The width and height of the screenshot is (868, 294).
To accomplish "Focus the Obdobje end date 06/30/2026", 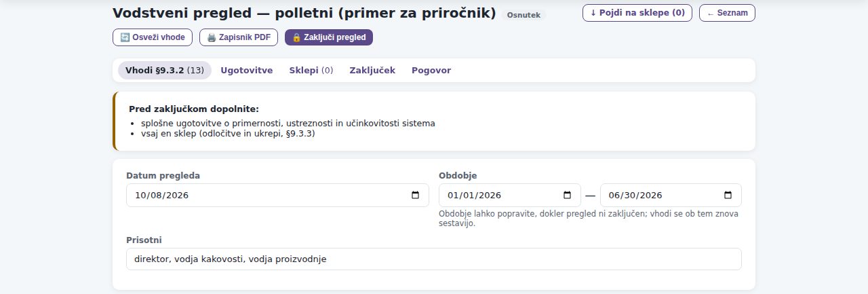I will pos(671,196).
